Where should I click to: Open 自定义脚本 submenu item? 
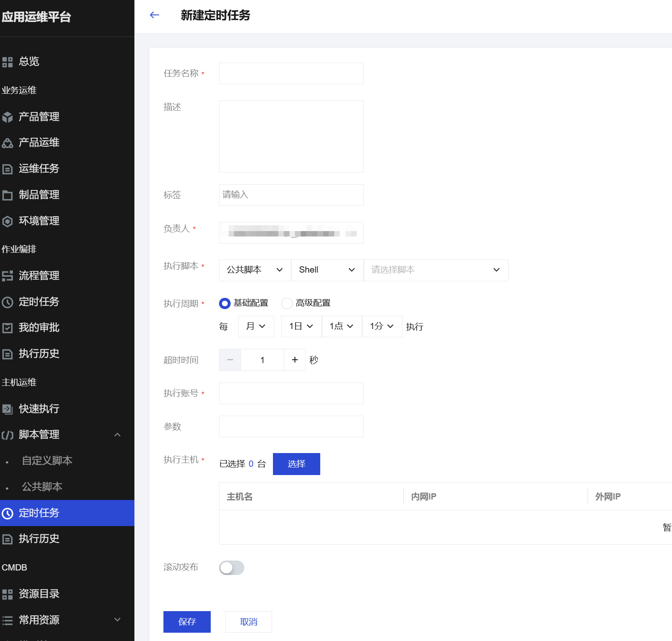(47, 461)
